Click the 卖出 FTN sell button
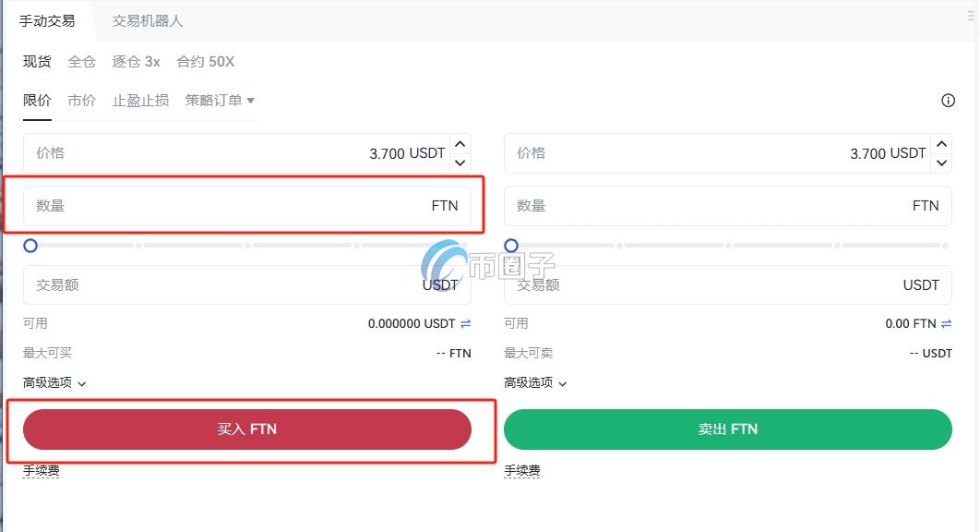The width and height of the screenshot is (980, 532). click(727, 429)
